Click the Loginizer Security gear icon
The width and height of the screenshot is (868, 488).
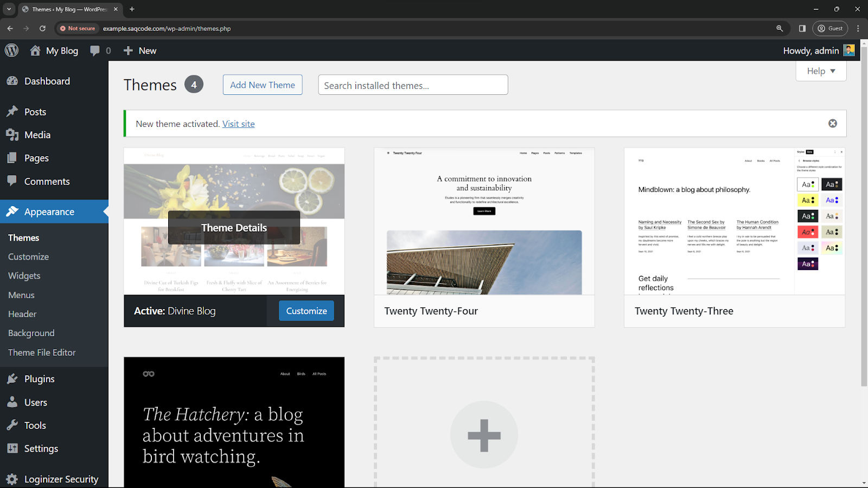click(12, 479)
